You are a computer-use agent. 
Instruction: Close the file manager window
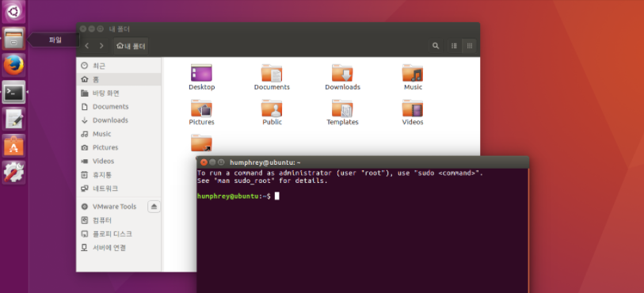click(83, 29)
